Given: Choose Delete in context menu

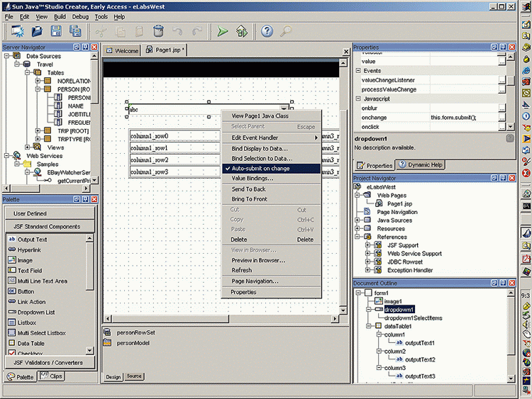Looking at the screenshot, I should click(271, 240).
